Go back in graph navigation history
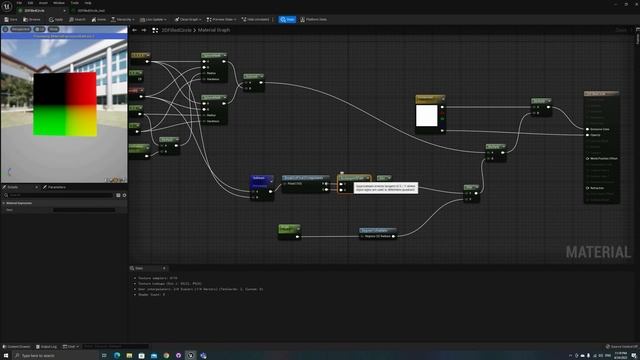Viewport: 640px width, 360px height. point(135,30)
